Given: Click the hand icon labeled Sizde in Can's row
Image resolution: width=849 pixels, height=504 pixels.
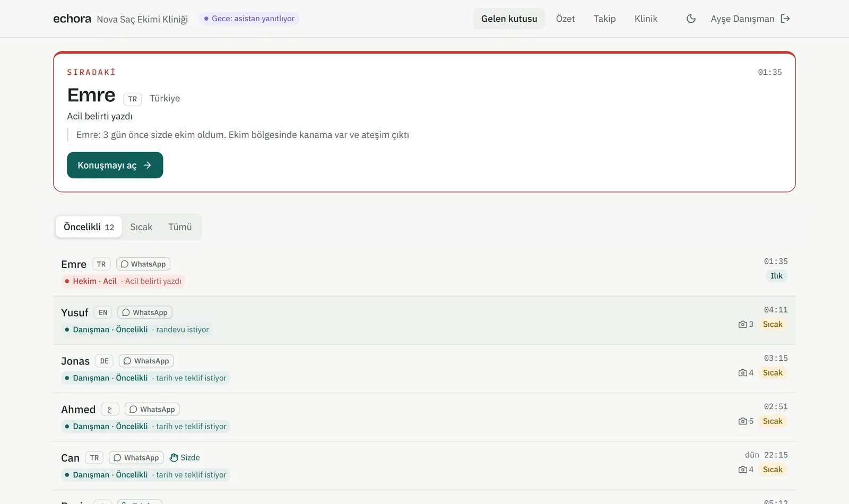Looking at the screenshot, I should 174,458.
